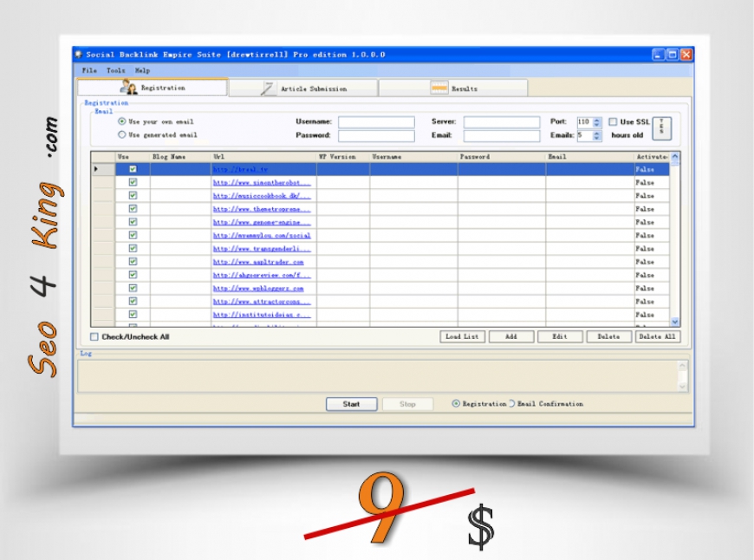The image size is (754, 560).
Task: Toggle the Check/Uncheck All checkbox
Action: pos(94,336)
